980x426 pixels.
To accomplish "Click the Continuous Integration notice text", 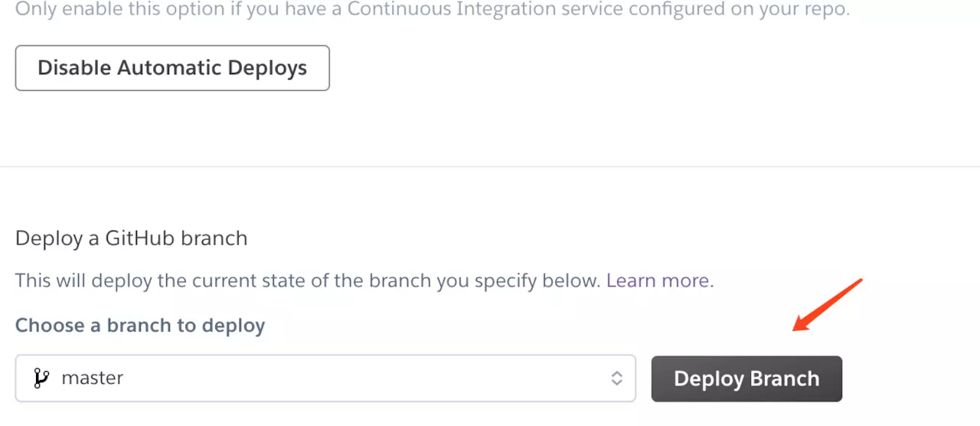I will coord(433,10).
